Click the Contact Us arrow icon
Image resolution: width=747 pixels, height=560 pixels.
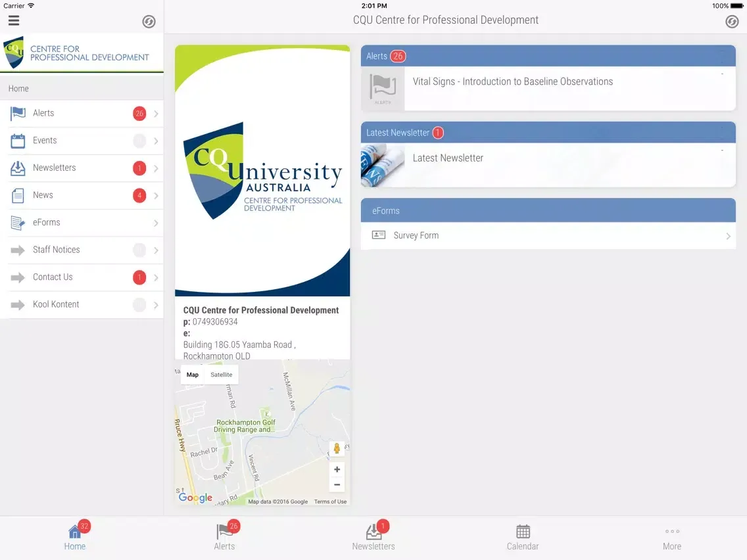coord(18,277)
